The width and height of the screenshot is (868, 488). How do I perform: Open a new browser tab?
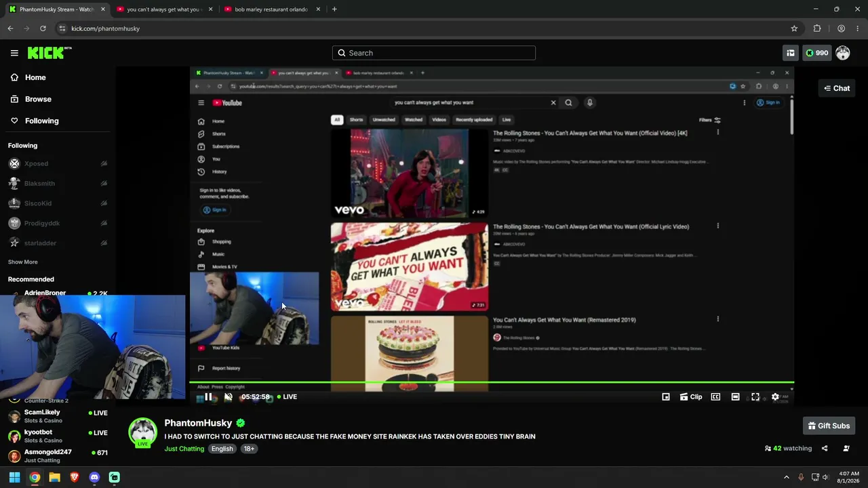[334, 9]
